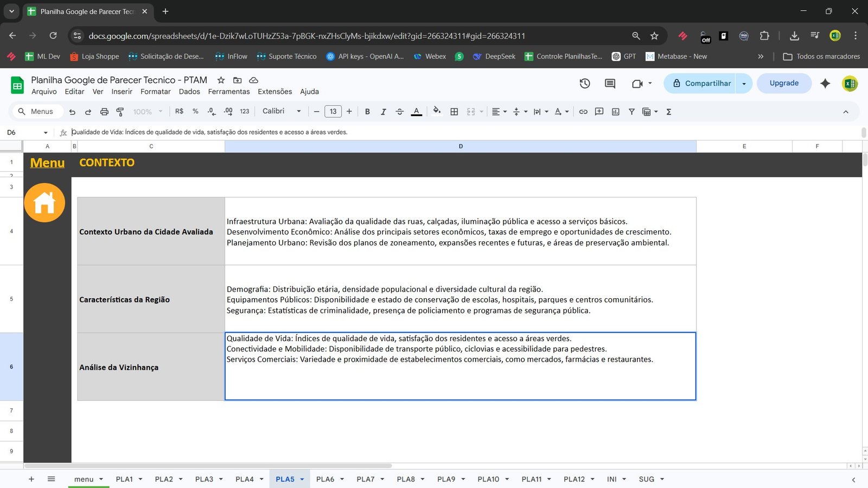Viewport: 868px width, 488px height.
Task: Open the Inserir menu
Action: 122,92
